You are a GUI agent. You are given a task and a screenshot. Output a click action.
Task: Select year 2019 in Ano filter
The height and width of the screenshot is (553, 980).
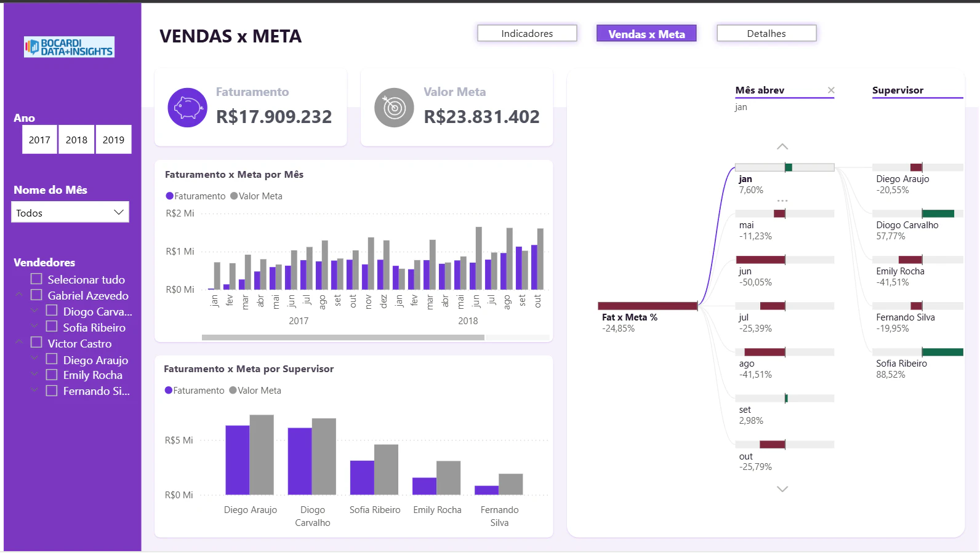click(113, 140)
